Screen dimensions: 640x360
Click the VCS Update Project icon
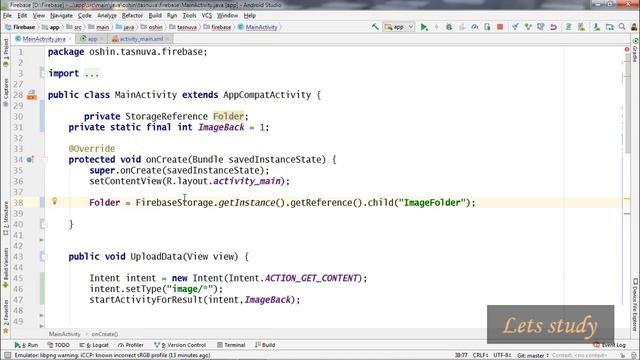[515, 27]
